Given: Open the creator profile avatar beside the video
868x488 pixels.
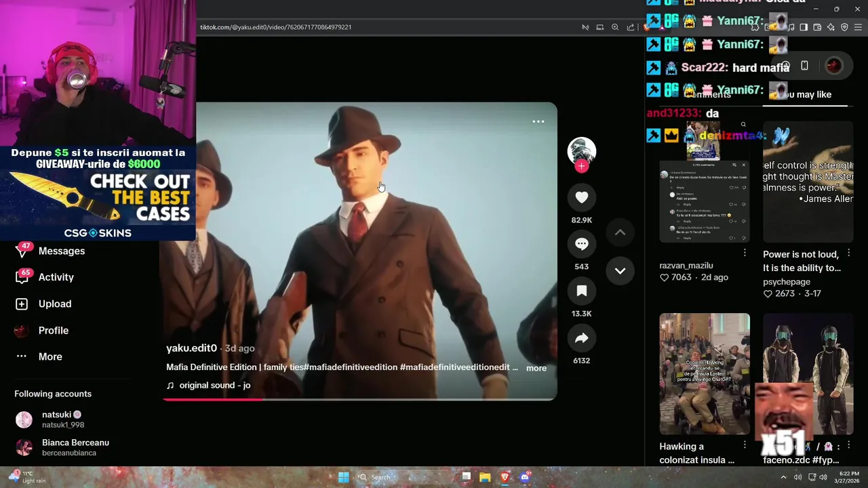Looking at the screenshot, I should tap(581, 151).
